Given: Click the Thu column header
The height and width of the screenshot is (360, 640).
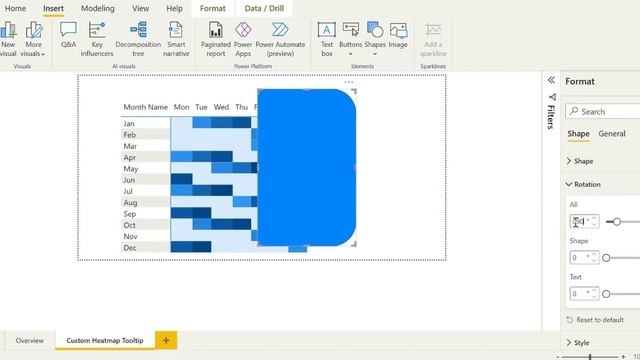Looking at the screenshot, I should [x=241, y=107].
